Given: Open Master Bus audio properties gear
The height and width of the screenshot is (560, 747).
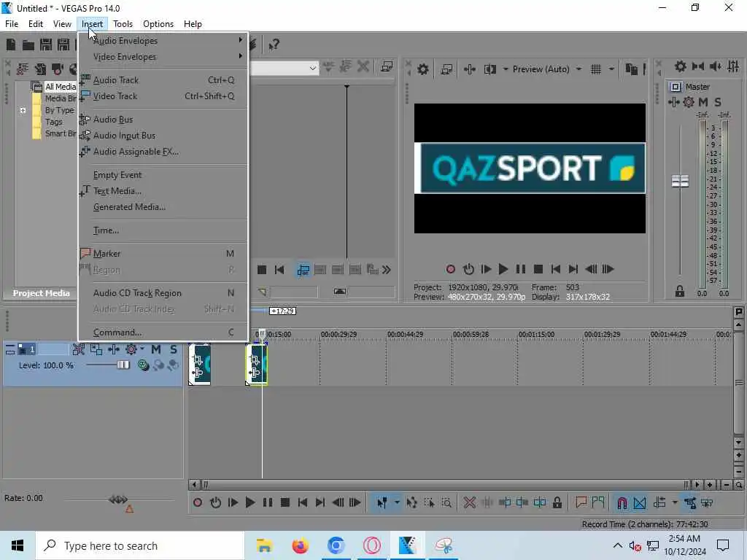Looking at the screenshot, I should pyautogui.click(x=681, y=66).
